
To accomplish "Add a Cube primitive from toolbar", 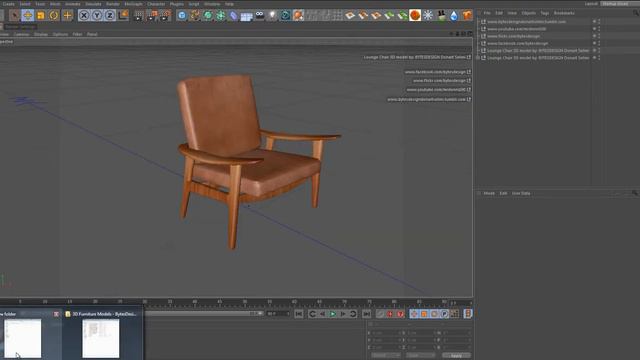I will coord(182,16).
